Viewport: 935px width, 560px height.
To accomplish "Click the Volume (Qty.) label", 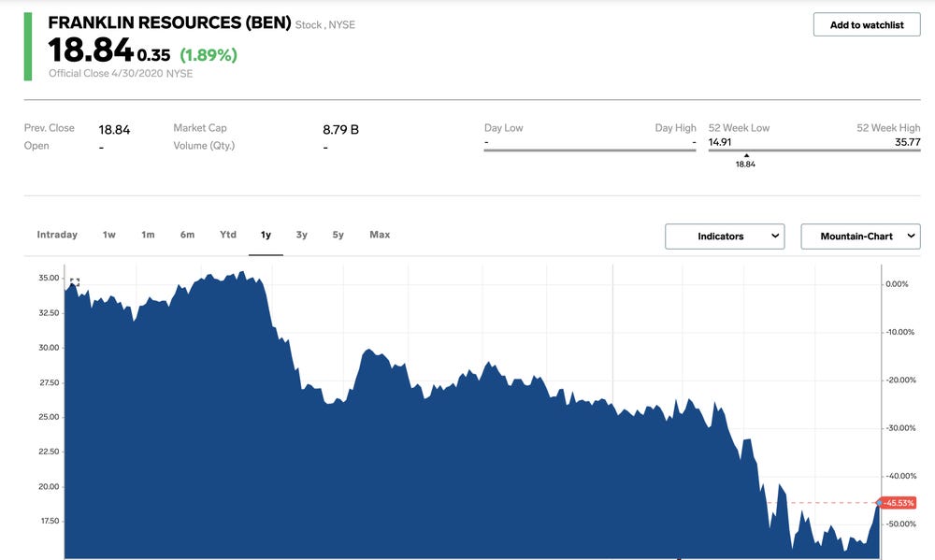I will (204, 146).
